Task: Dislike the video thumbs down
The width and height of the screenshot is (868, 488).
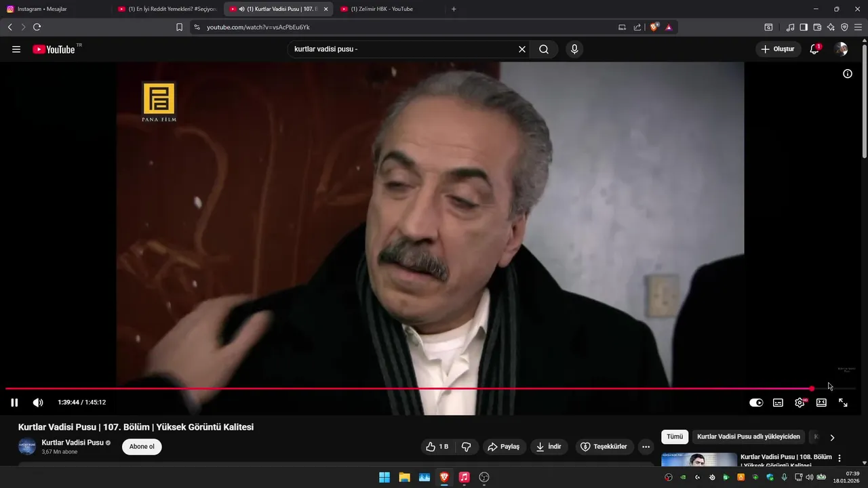Action: point(467,447)
